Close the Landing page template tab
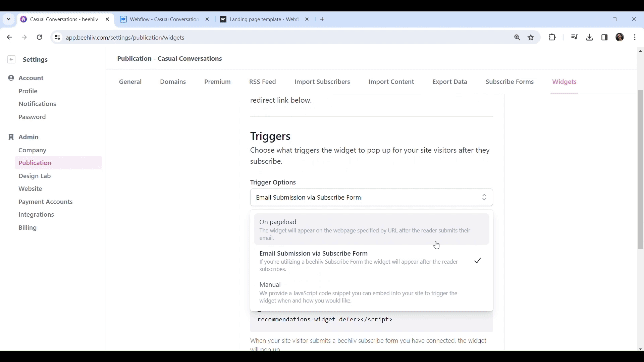Image resolution: width=644 pixels, height=362 pixels. (306, 19)
